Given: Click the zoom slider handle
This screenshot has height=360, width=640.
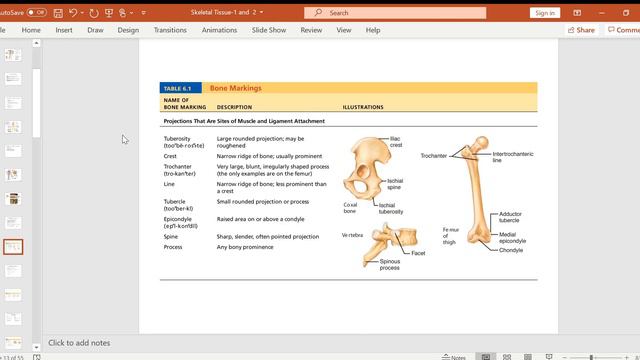Looking at the screenshot, I should tap(591, 358).
